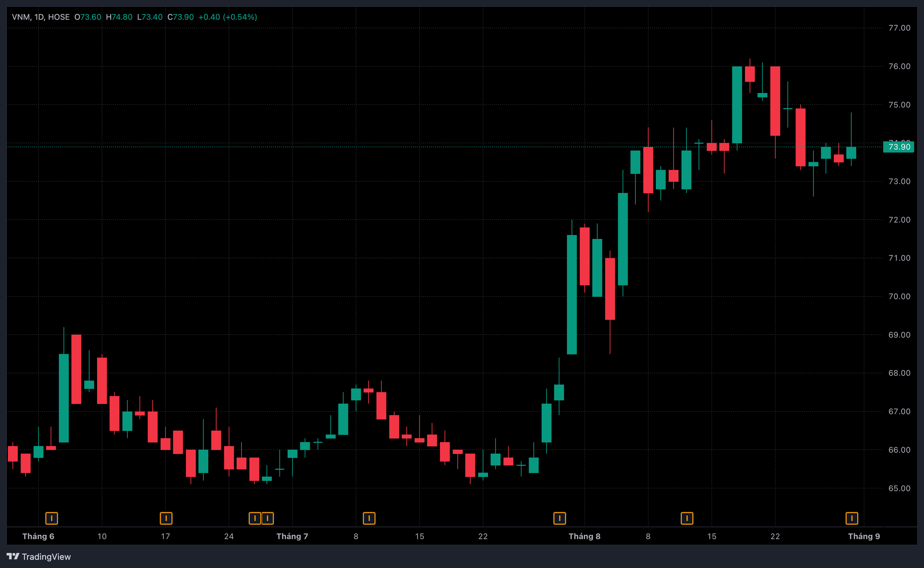Screen dimensions: 924x568
Task: Click the 68.00 price axis label
Action: 899,373
